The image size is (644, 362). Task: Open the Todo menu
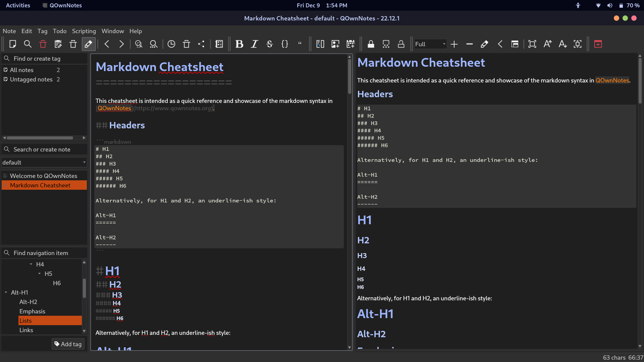59,31
